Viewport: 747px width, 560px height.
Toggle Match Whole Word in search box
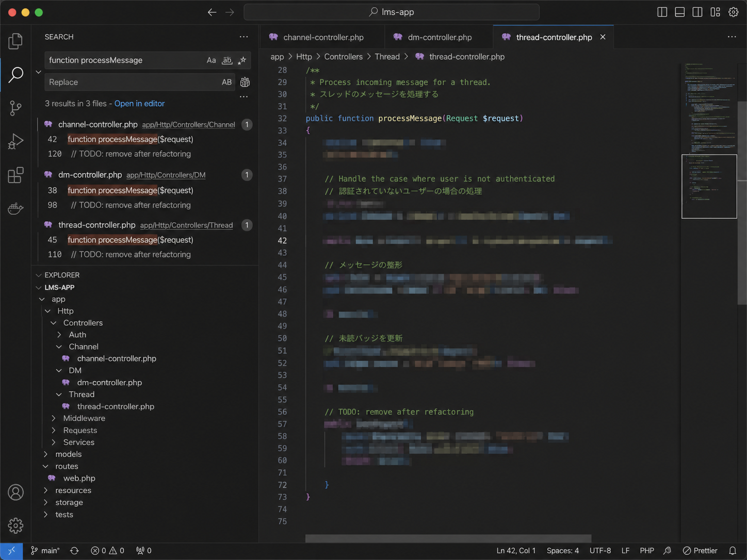pyautogui.click(x=227, y=60)
